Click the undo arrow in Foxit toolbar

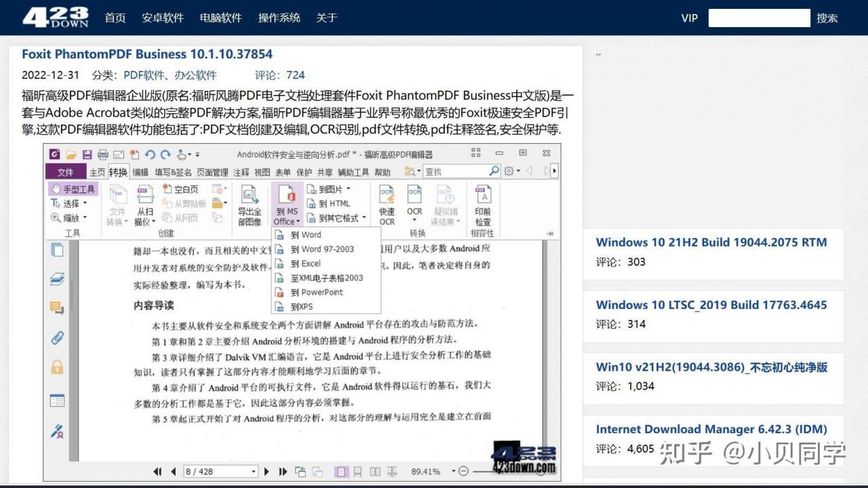150,155
